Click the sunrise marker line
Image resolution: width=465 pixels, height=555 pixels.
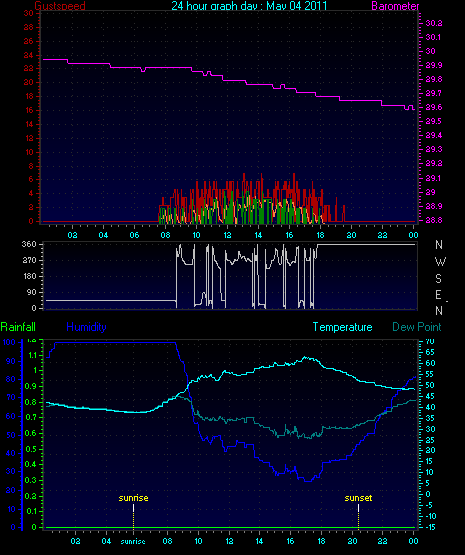(x=133, y=516)
